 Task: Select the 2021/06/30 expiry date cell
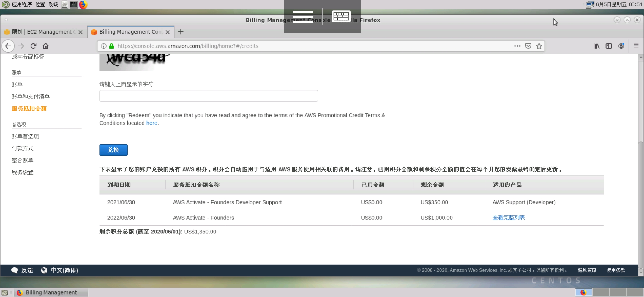[x=121, y=202]
